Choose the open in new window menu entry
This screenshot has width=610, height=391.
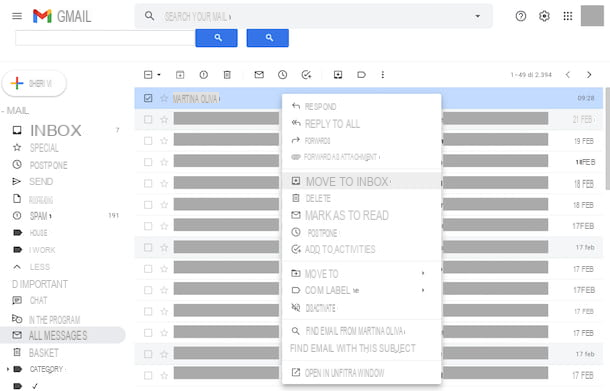click(x=362, y=373)
